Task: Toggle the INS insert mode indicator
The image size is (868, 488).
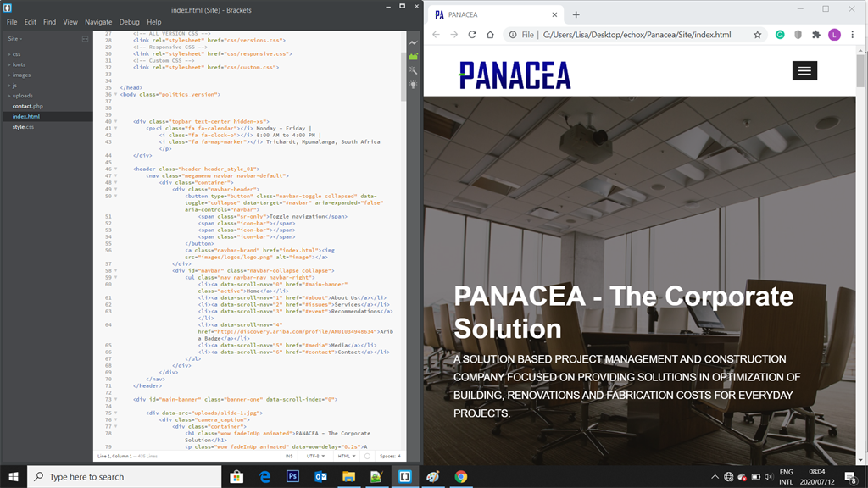Action: pyautogui.click(x=289, y=457)
